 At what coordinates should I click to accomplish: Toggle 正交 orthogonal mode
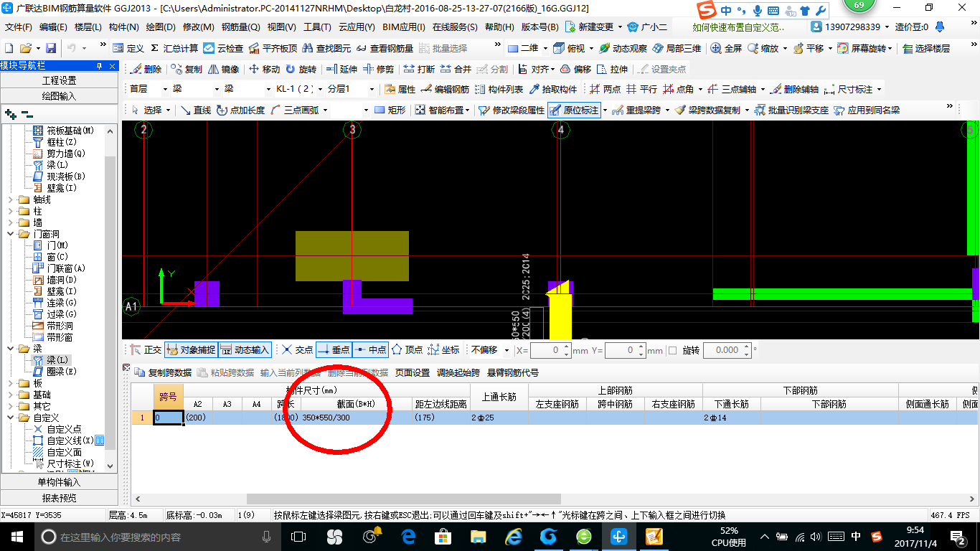(x=146, y=350)
